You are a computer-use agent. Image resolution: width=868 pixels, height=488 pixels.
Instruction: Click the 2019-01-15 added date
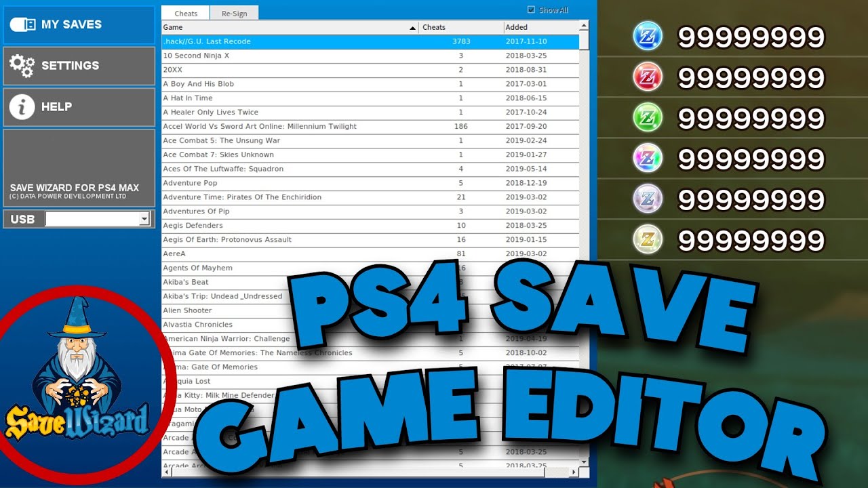coord(526,240)
